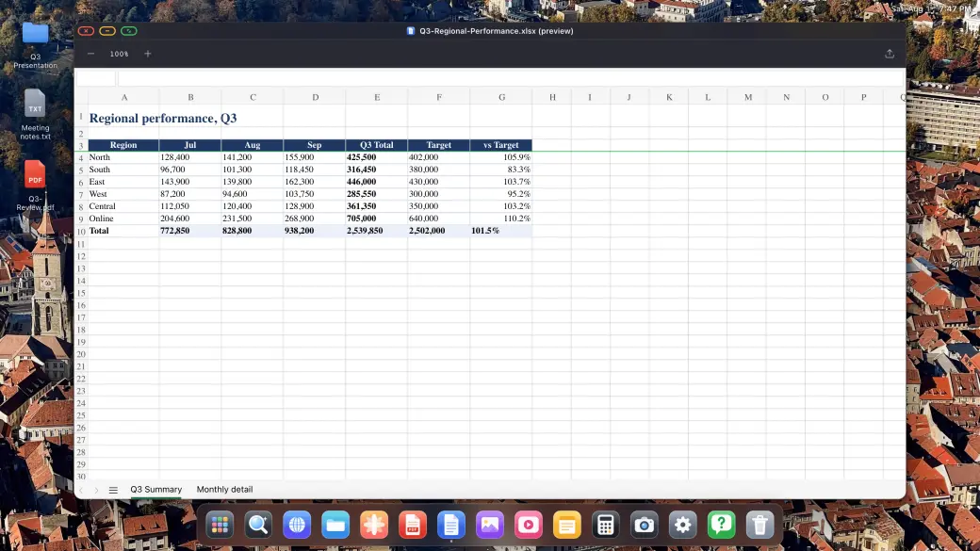
Task: Select Central Aug value 120,400
Action: (253, 206)
